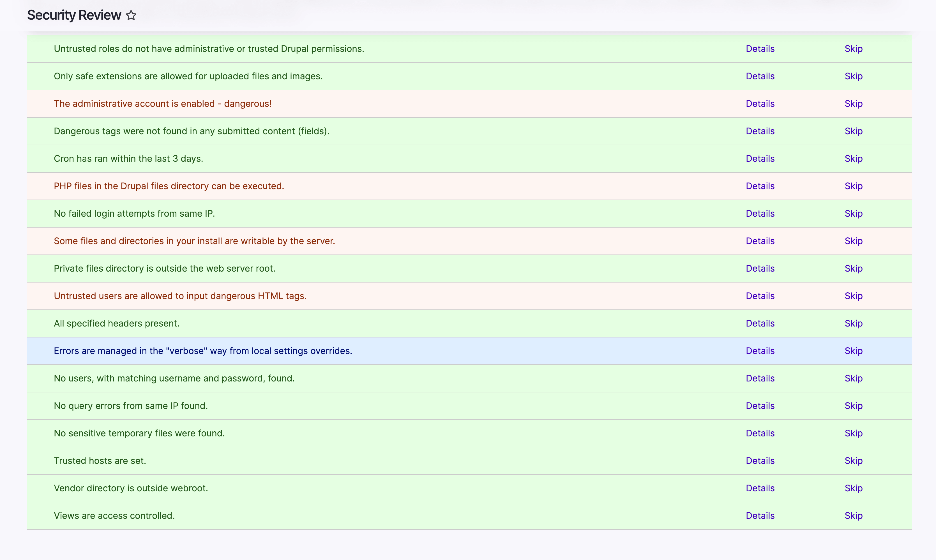View Details for PHP files execution warning
Screen dimensions: 936x560
tap(760, 185)
